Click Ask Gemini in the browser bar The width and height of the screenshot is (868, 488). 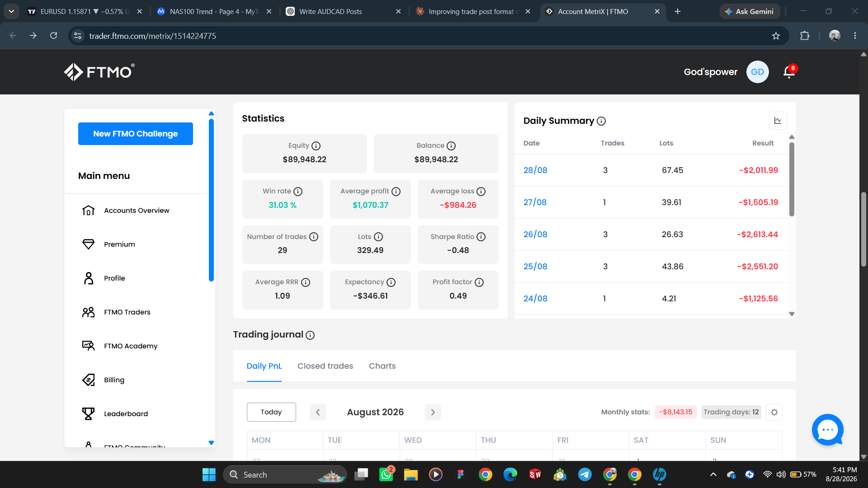point(750,11)
